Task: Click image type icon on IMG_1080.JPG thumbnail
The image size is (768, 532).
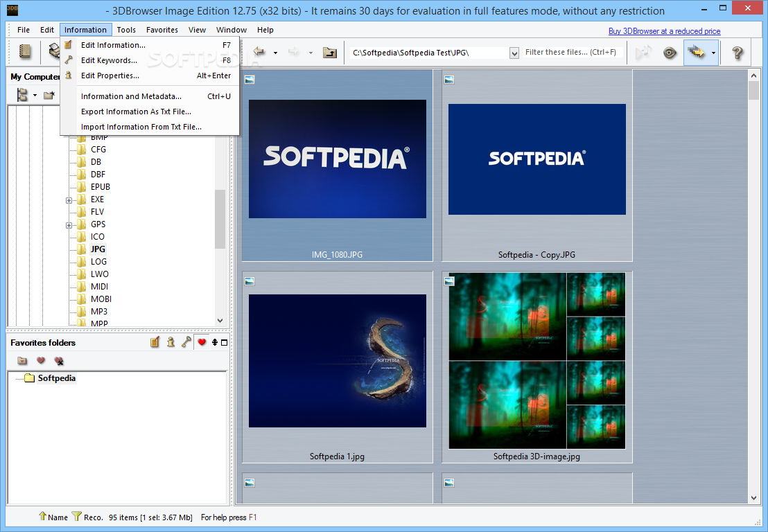Action: click(250, 79)
